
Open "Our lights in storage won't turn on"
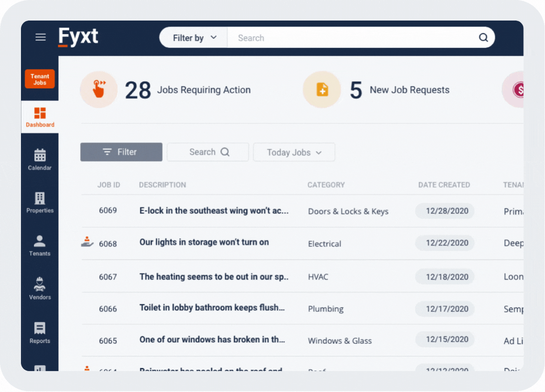[x=204, y=242]
